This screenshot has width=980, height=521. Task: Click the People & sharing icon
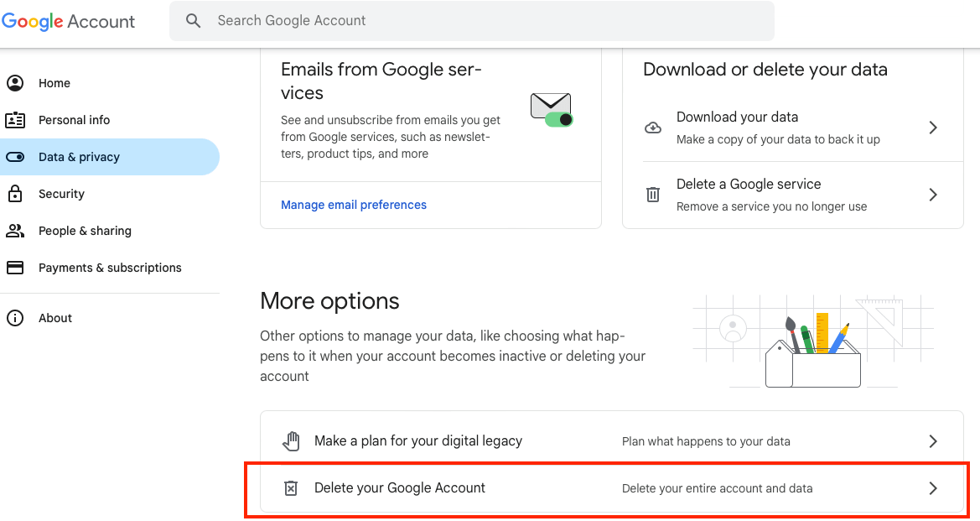[x=15, y=231]
